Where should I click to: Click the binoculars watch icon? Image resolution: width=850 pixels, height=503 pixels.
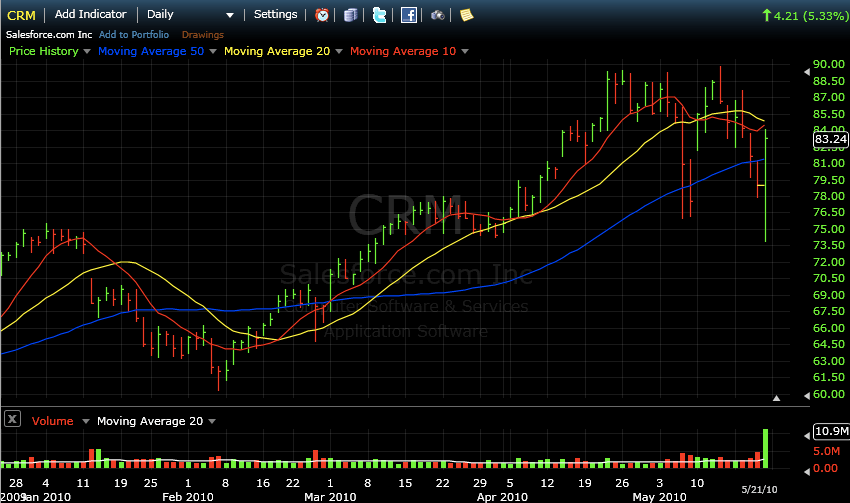point(437,15)
